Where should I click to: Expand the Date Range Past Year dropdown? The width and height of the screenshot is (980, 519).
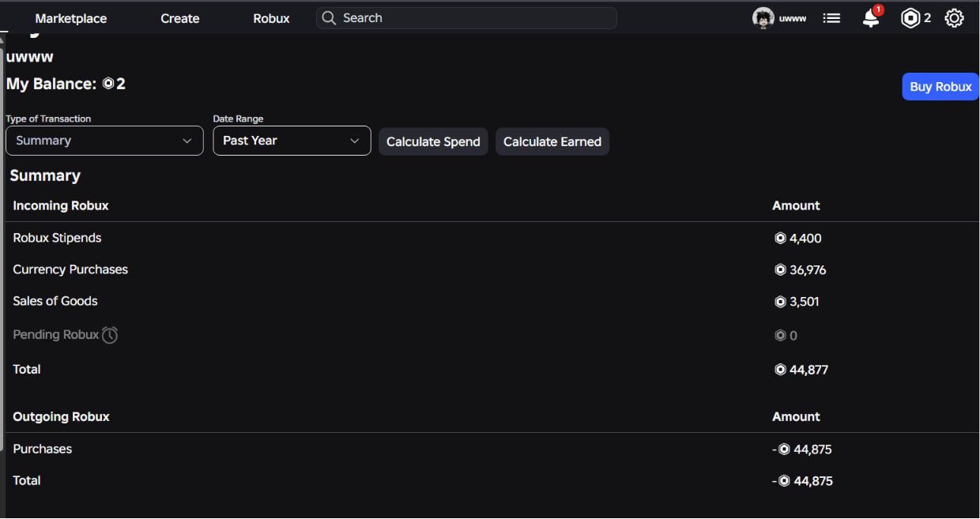(292, 141)
